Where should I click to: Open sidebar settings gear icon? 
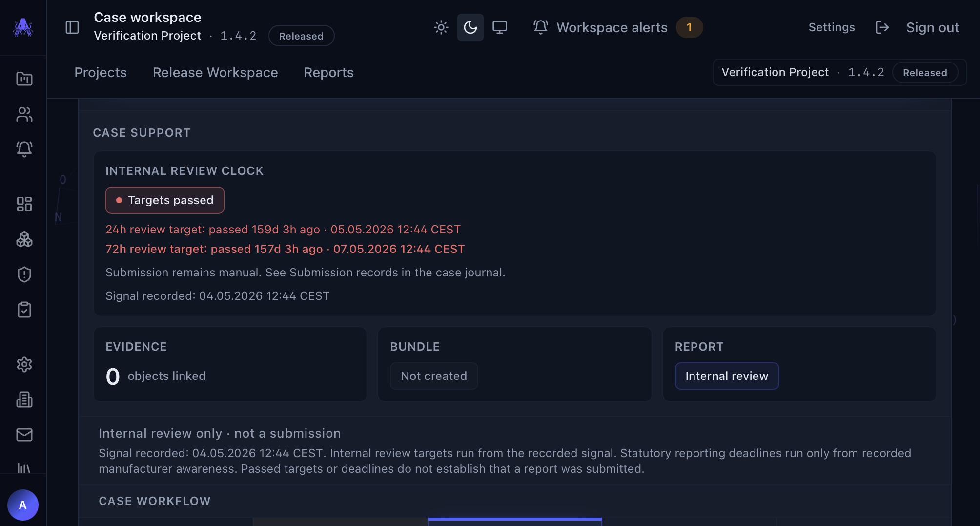pos(24,364)
